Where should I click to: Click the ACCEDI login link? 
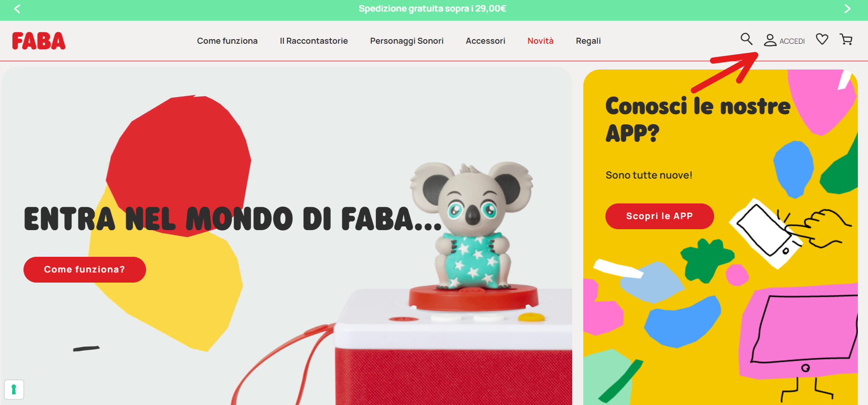click(x=792, y=41)
